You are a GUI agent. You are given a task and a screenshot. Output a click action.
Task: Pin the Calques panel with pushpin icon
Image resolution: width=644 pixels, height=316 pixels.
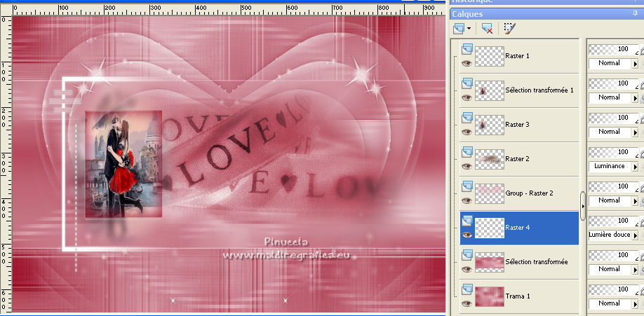(x=636, y=14)
